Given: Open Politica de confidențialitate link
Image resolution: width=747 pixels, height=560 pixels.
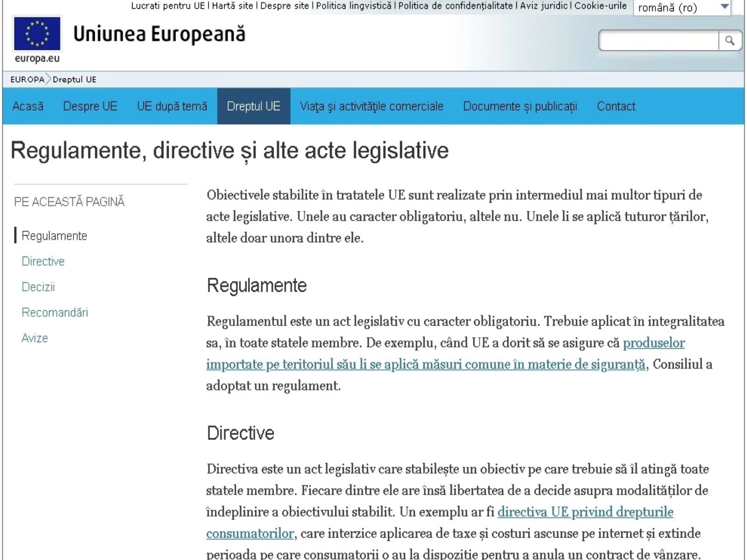Looking at the screenshot, I should click(x=455, y=6).
